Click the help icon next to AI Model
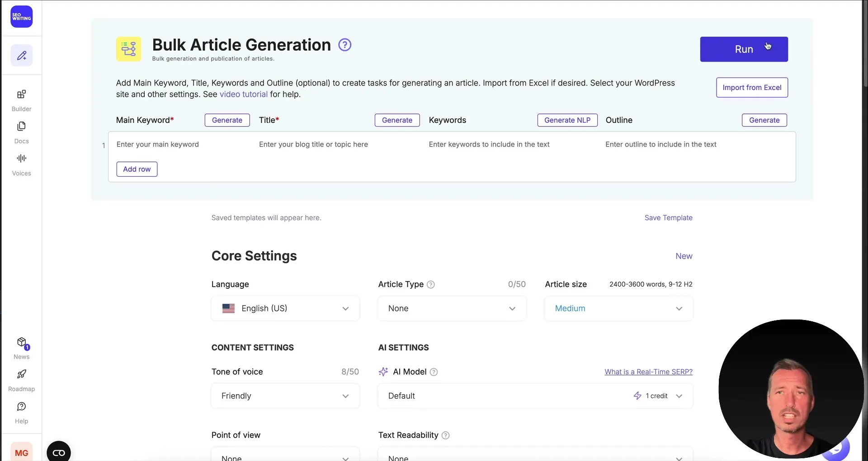This screenshot has width=868, height=461. [434, 372]
